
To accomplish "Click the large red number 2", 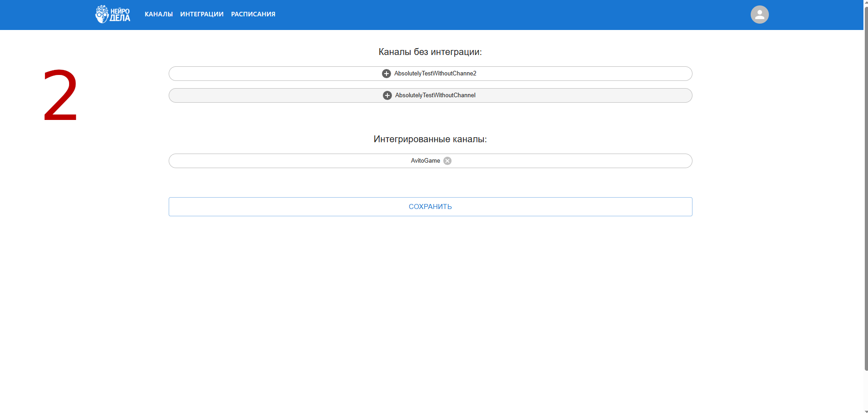I will 60,95.
